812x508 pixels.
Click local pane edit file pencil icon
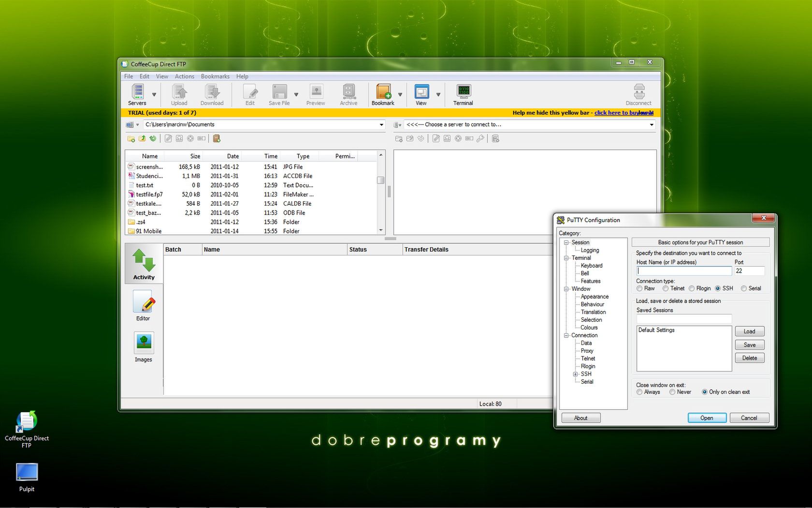[168, 139]
